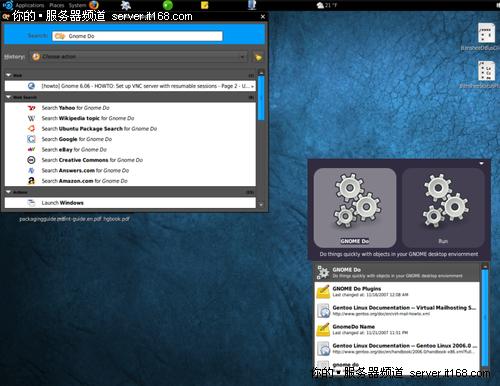Click the web result globe icon
This screenshot has width=500, height=386.
click(x=31, y=86)
